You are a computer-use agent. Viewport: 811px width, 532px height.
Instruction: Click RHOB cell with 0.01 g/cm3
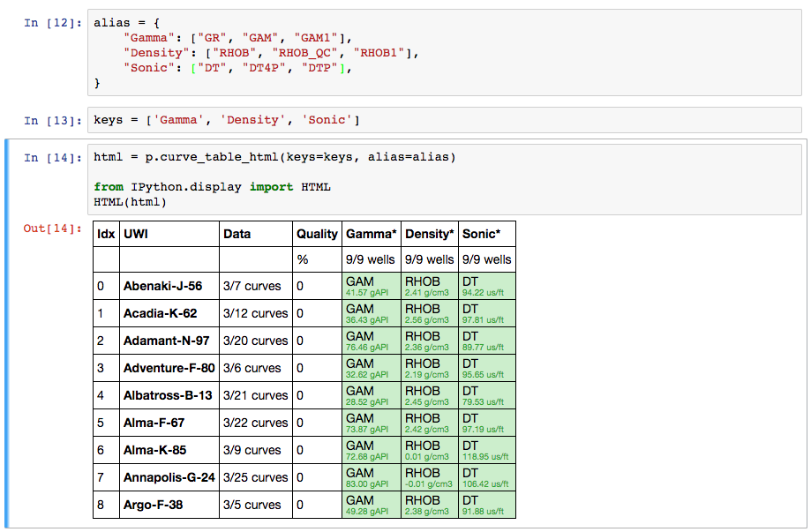[429, 450]
